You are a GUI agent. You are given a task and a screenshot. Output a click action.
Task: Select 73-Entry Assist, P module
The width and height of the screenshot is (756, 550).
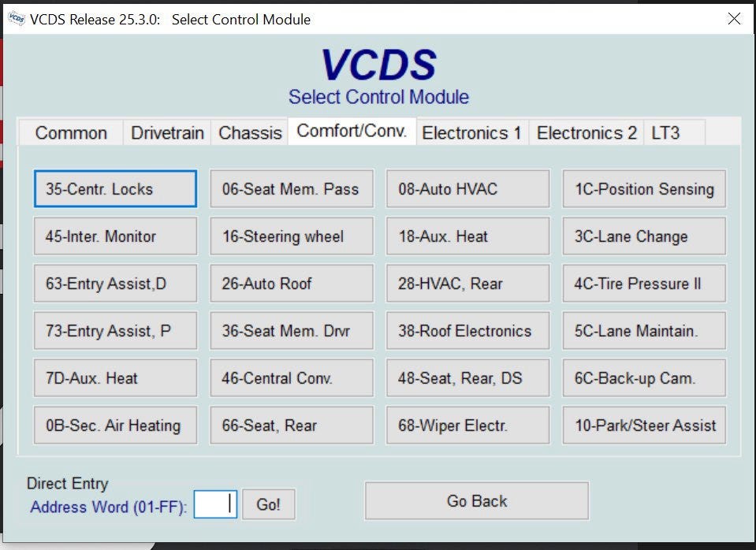[x=115, y=330]
